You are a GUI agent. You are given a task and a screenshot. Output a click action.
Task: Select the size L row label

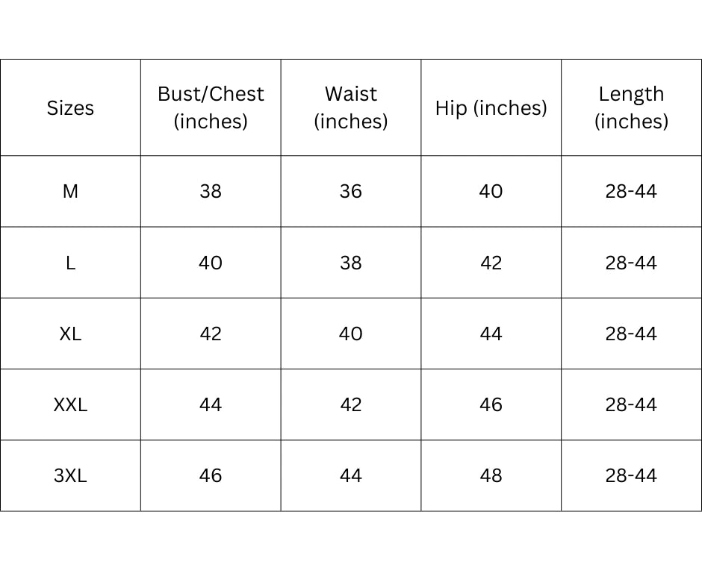click(x=70, y=263)
